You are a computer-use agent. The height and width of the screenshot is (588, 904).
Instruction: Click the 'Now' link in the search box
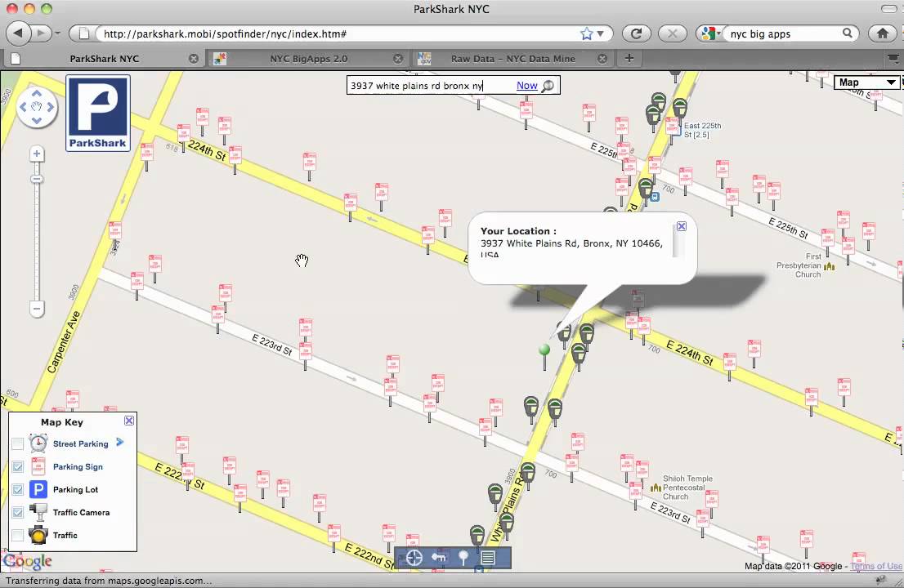click(526, 85)
